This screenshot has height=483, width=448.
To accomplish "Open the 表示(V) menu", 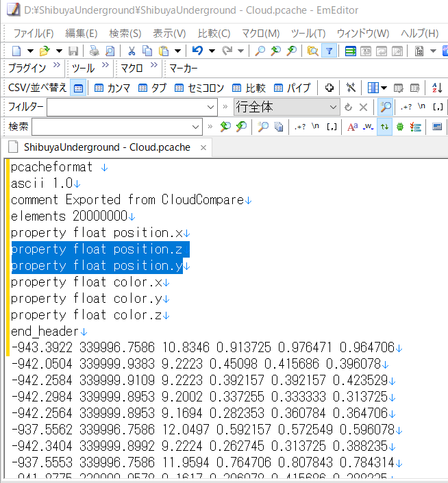I will [169, 34].
